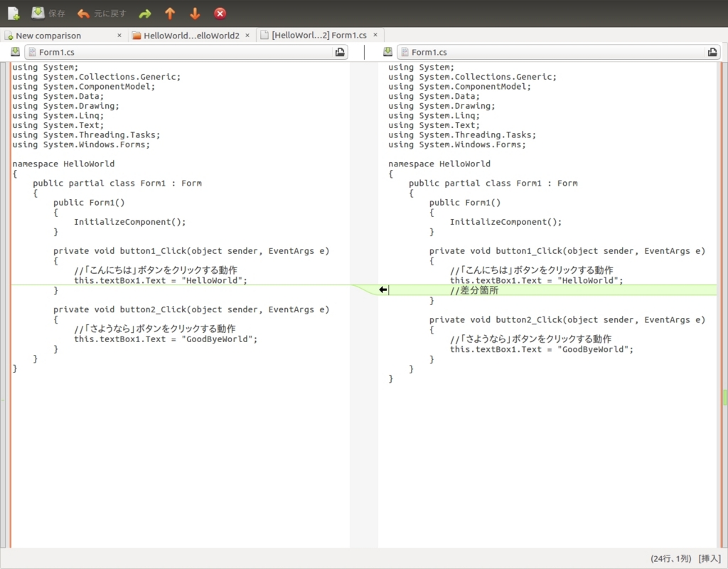Viewport: 728px width, 569px height.
Task: Jump to next difference with down arrow
Action: pyautogui.click(x=194, y=12)
